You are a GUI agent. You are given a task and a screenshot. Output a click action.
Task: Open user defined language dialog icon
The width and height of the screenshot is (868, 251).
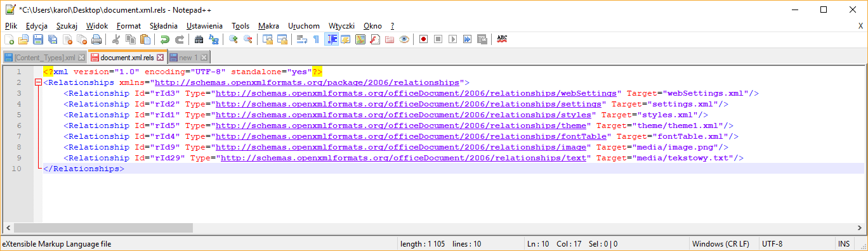tap(345, 39)
